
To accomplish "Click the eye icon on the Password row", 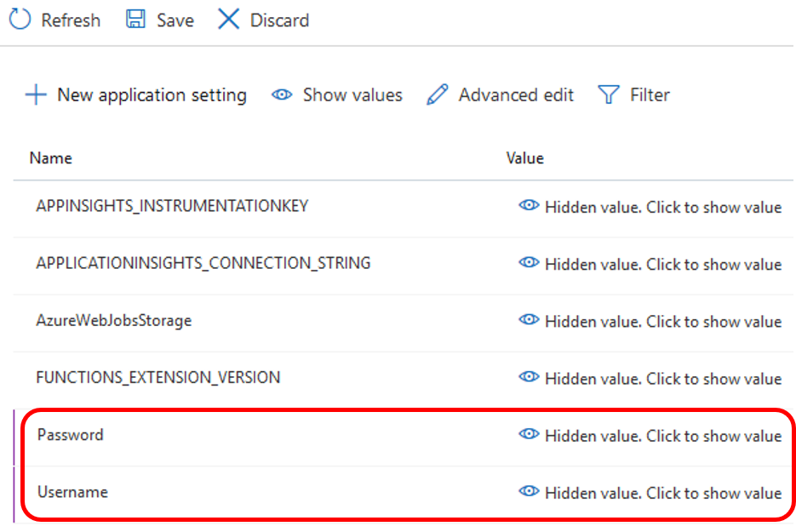I will pos(529,434).
